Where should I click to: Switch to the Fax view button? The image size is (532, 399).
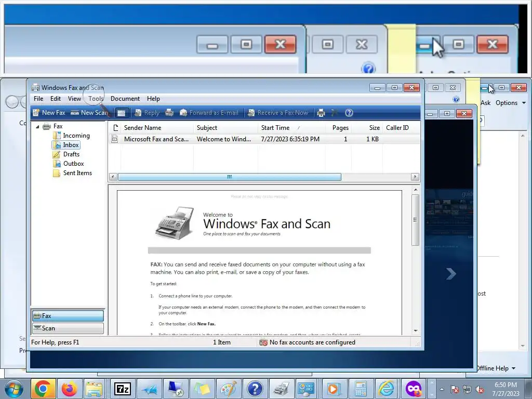[x=68, y=316]
